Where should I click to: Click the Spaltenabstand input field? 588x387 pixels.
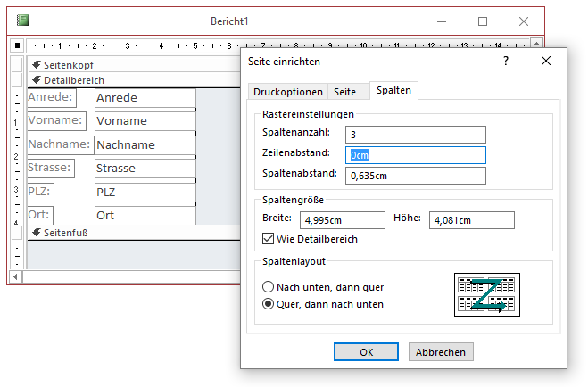[416, 176]
